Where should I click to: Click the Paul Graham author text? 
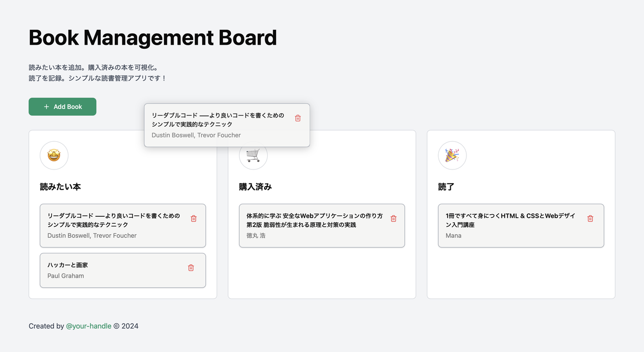(65, 276)
